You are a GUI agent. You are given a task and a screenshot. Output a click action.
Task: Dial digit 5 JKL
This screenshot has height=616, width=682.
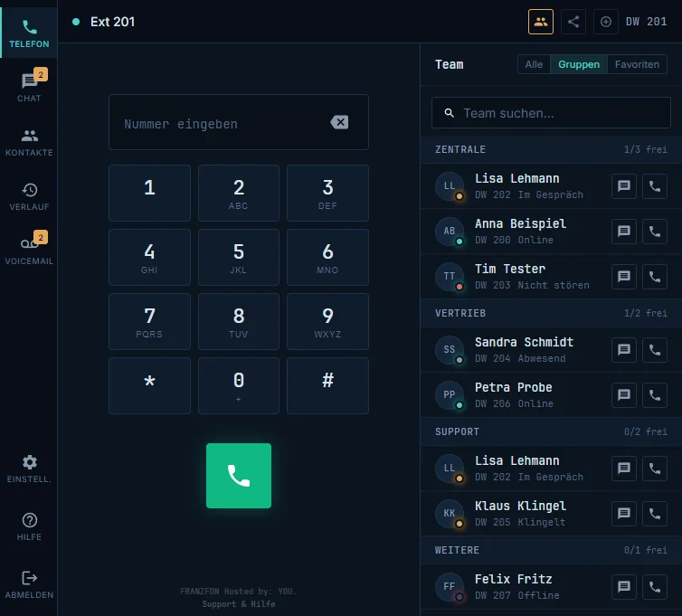pyautogui.click(x=239, y=258)
